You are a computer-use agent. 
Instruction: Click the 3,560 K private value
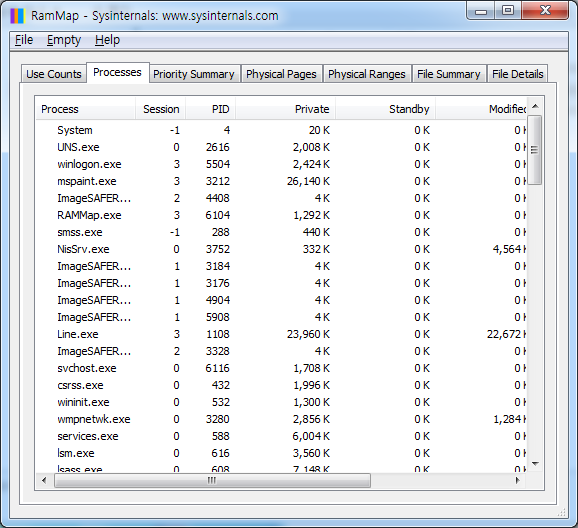(311, 453)
